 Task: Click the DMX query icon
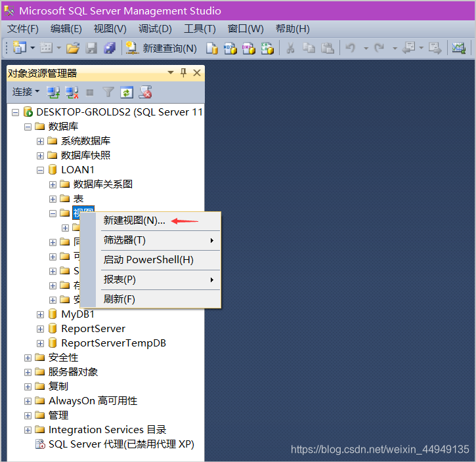tap(249, 48)
